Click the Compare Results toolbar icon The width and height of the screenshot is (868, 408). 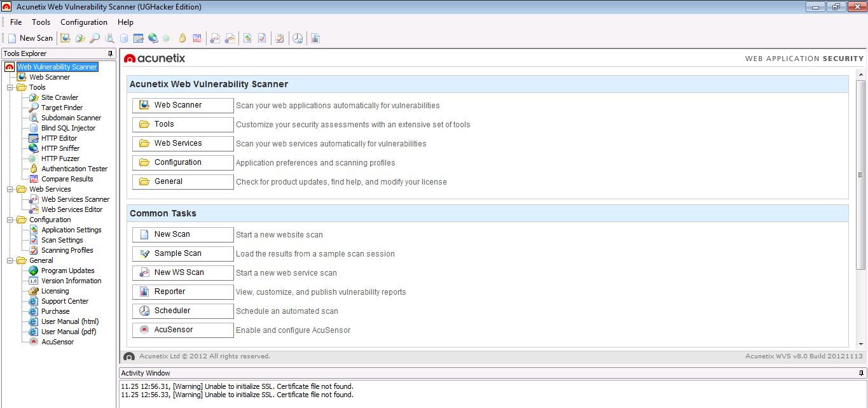[197, 38]
